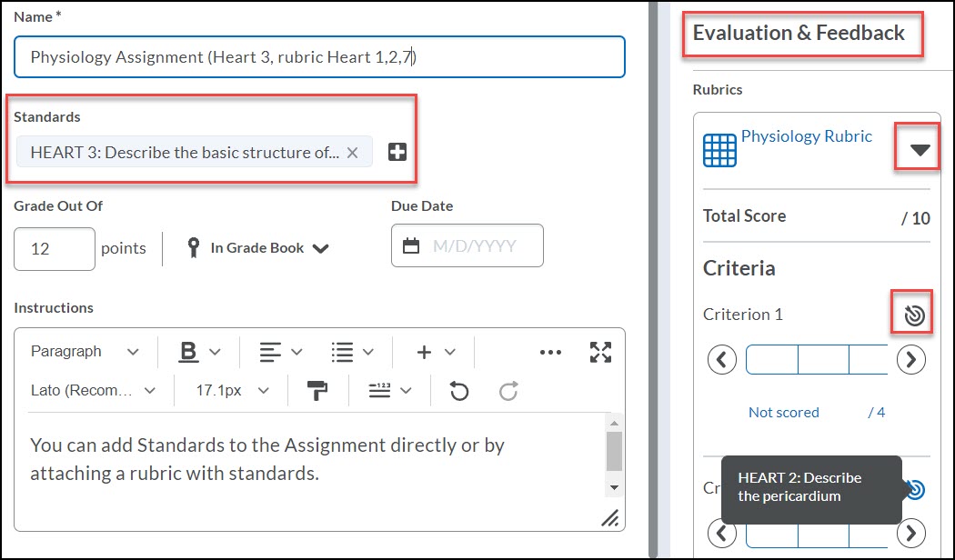The height and width of the screenshot is (560, 955).
Task: Click the Physiology Rubric grid icon
Action: [719, 150]
